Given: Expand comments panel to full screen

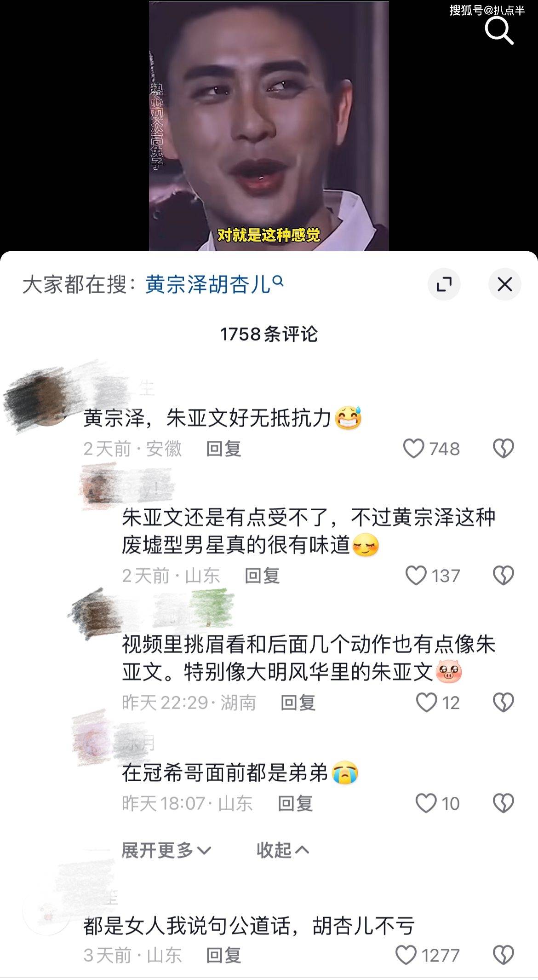Looking at the screenshot, I should click(x=444, y=284).
